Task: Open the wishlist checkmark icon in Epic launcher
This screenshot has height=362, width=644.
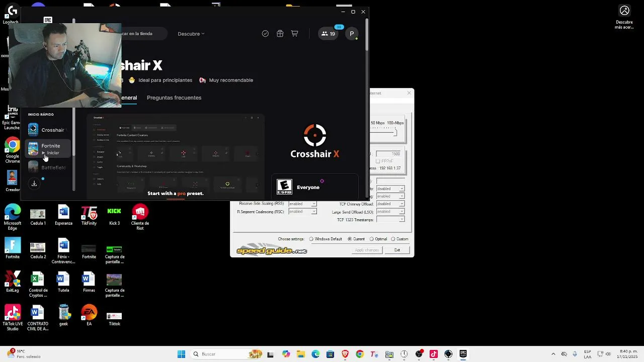Action: click(265, 34)
